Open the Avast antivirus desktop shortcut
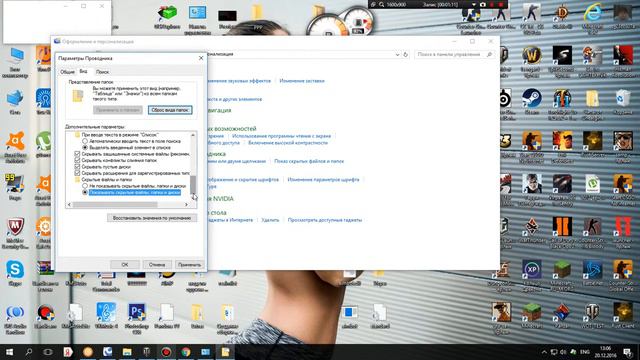This screenshot has width=640, height=360. point(15,141)
